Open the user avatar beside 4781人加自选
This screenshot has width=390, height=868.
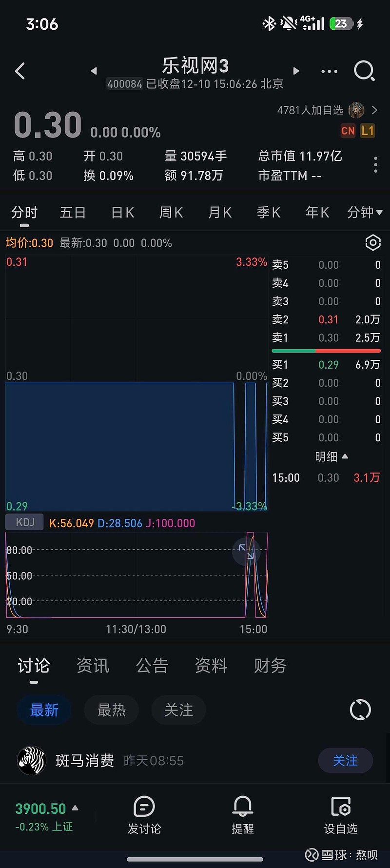(356, 110)
